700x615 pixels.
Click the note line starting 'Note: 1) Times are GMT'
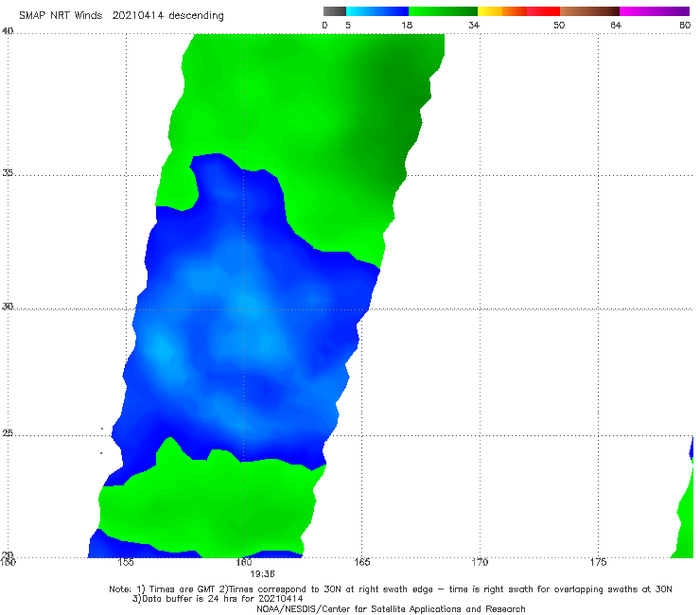pyautogui.click(x=391, y=589)
